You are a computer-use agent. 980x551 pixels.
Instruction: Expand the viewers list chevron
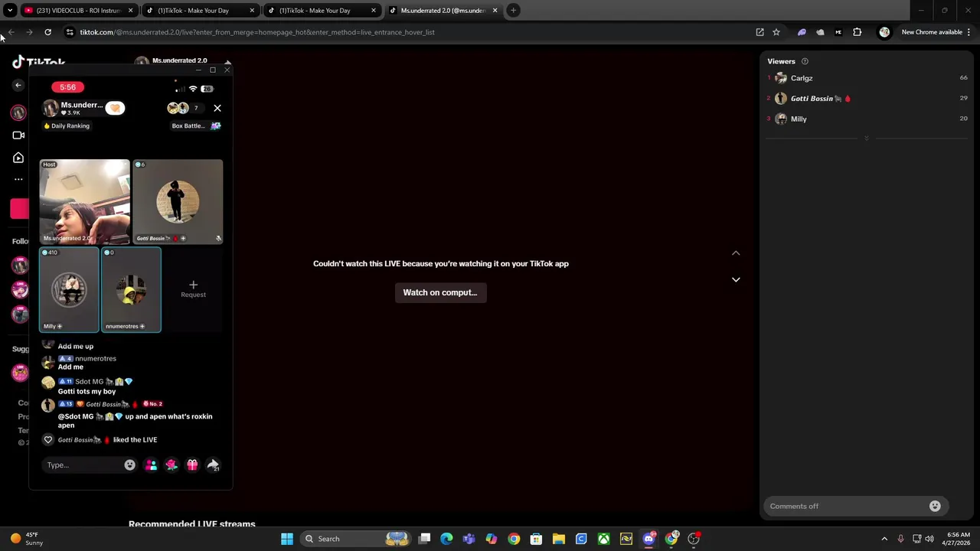(x=867, y=139)
